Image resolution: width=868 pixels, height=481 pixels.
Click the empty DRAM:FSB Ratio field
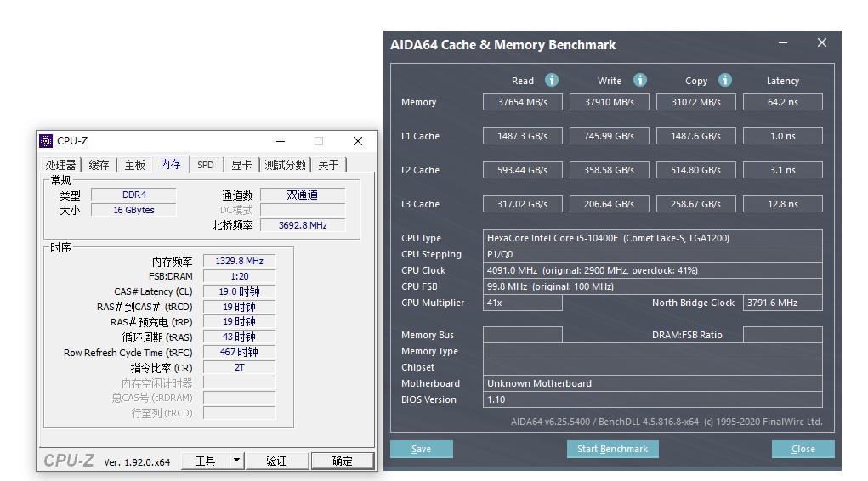[783, 335]
